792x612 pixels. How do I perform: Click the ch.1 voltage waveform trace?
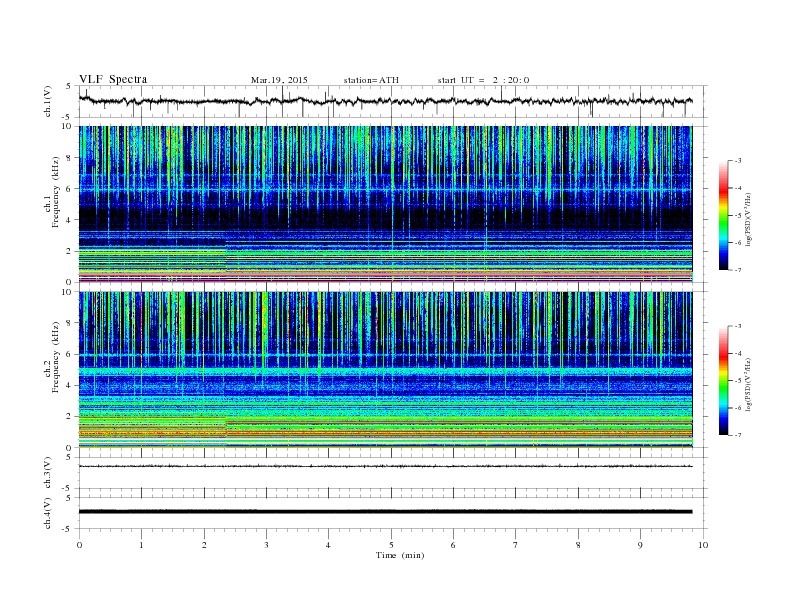(385, 101)
